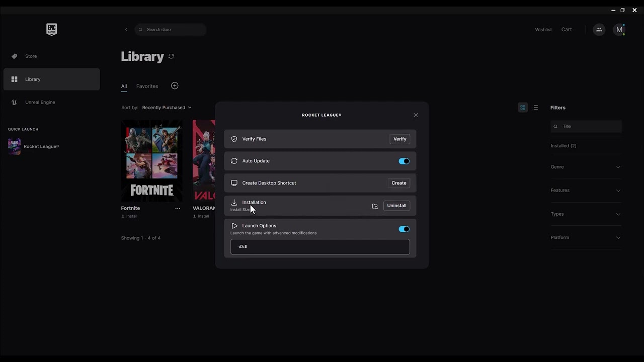Close the Rocket League settings dialog
Viewport: 644px width, 362px height.
416,115
